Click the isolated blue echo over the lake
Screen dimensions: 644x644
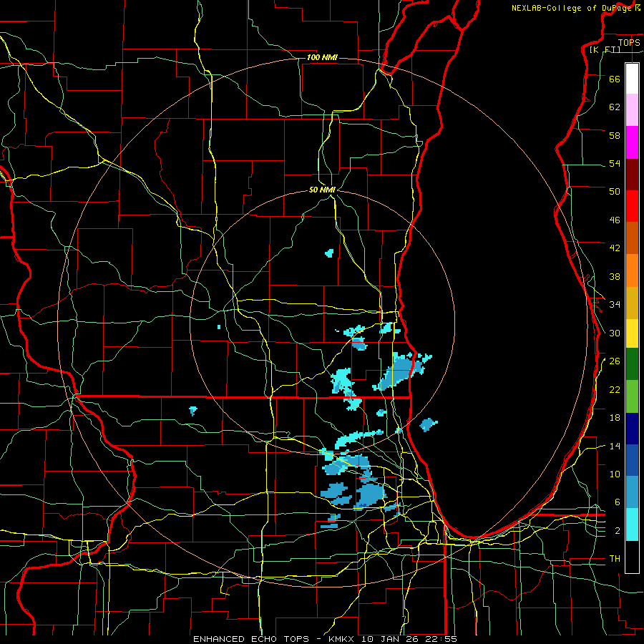click(x=429, y=424)
